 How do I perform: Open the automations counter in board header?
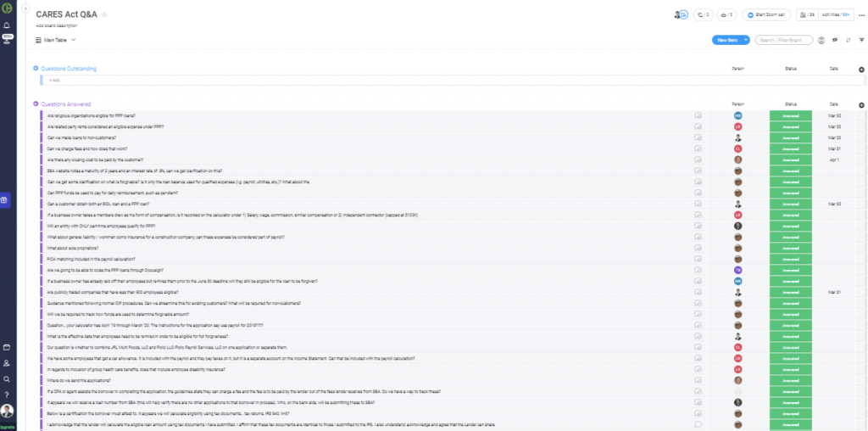726,15
